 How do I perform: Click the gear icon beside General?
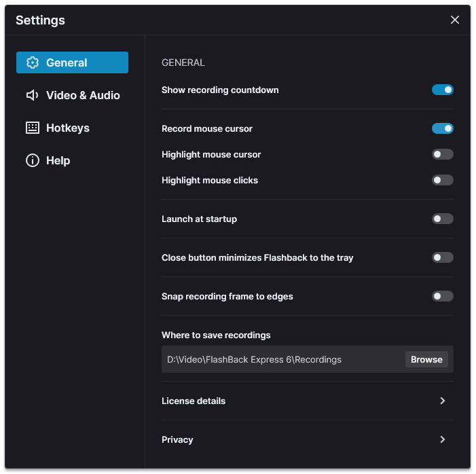pyautogui.click(x=33, y=62)
